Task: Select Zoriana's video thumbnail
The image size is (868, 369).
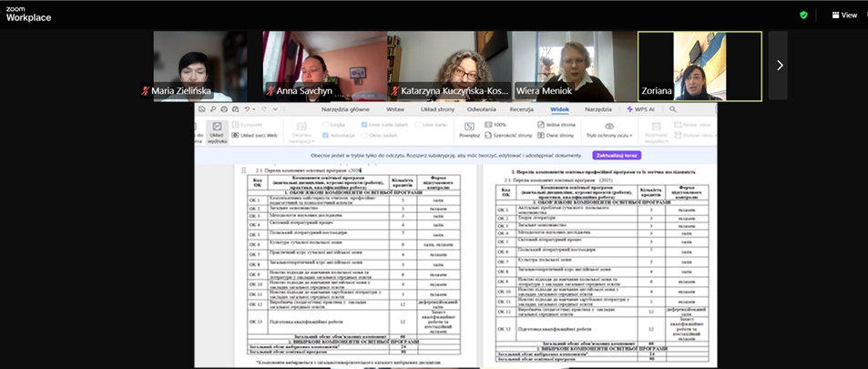Action: tap(700, 66)
